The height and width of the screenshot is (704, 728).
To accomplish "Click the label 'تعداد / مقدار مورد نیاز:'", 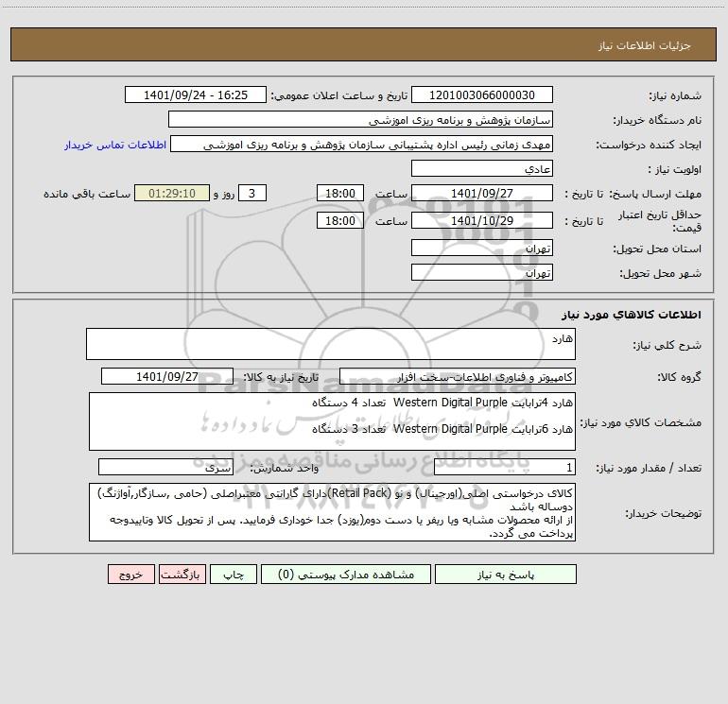I will pos(649,468).
